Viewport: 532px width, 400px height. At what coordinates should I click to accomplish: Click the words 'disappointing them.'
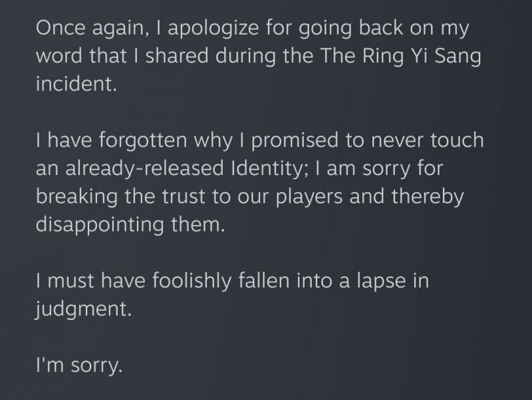point(130,225)
